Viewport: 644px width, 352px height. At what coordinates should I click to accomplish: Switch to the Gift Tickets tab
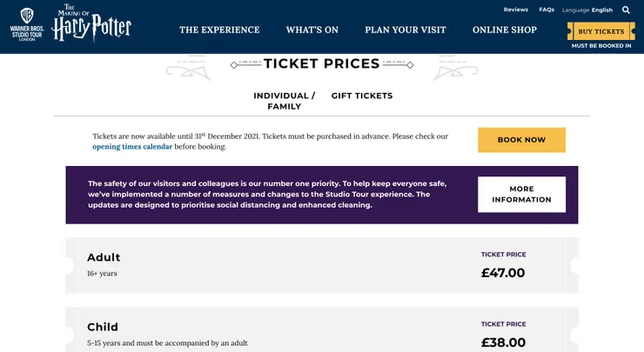[362, 96]
